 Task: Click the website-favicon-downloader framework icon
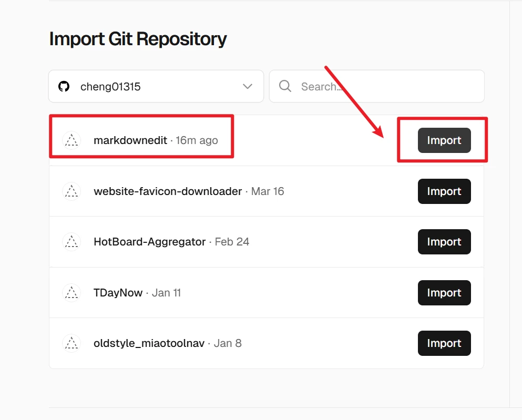71,191
